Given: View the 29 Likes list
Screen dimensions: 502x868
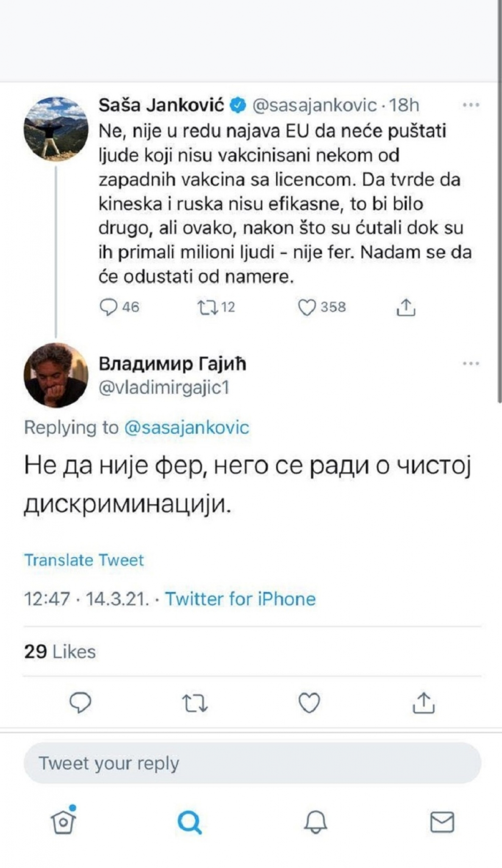Looking at the screenshot, I should click(x=60, y=651).
